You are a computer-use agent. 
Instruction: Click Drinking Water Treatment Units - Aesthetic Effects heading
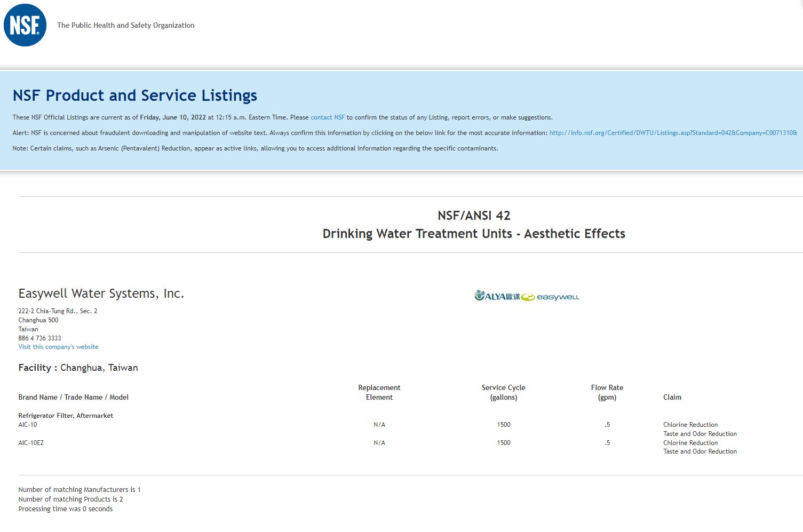coord(474,234)
